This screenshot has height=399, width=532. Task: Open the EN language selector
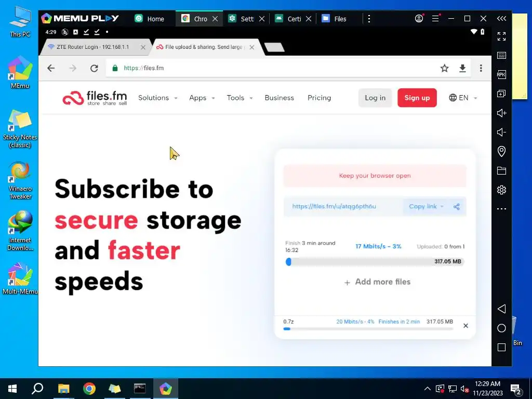[x=463, y=98]
